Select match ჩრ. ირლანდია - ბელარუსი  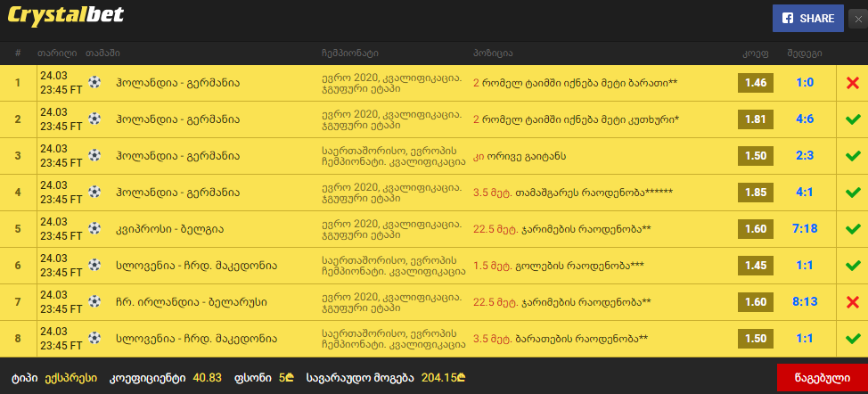coord(192,302)
